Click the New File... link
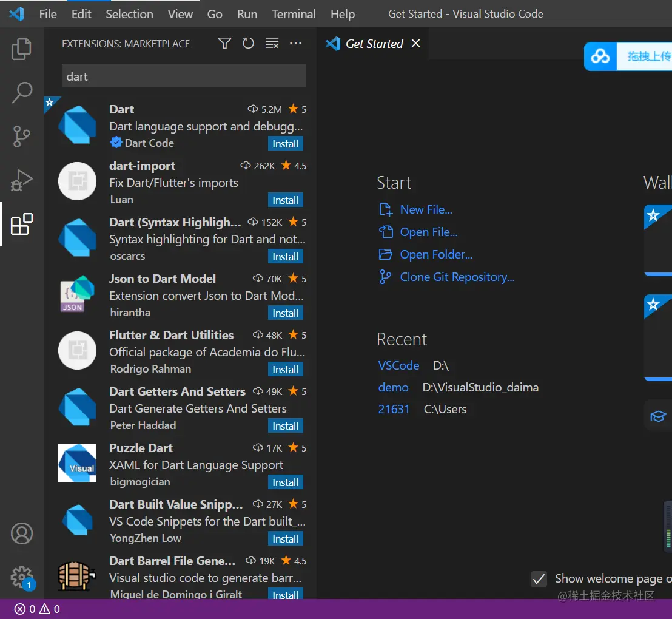This screenshot has width=672, height=619. click(426, 209)
